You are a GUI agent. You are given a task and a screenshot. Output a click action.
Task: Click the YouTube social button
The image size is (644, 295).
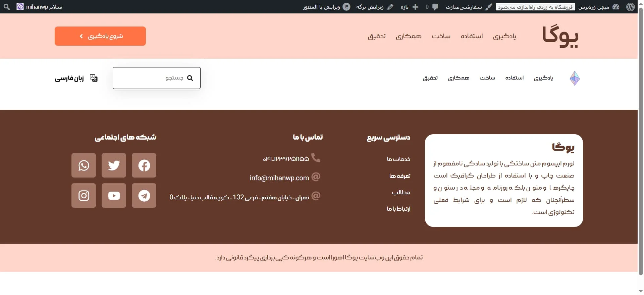point(114,196)
